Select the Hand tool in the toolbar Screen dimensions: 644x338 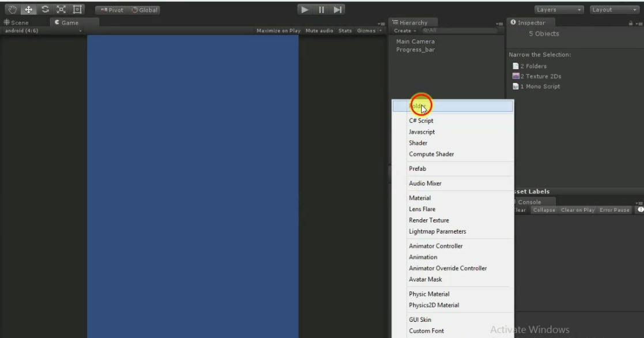(x=12, y=9)
